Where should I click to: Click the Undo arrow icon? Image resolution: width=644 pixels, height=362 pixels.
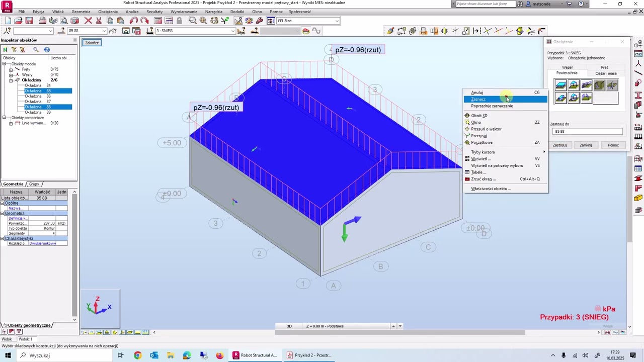[133, 21]
